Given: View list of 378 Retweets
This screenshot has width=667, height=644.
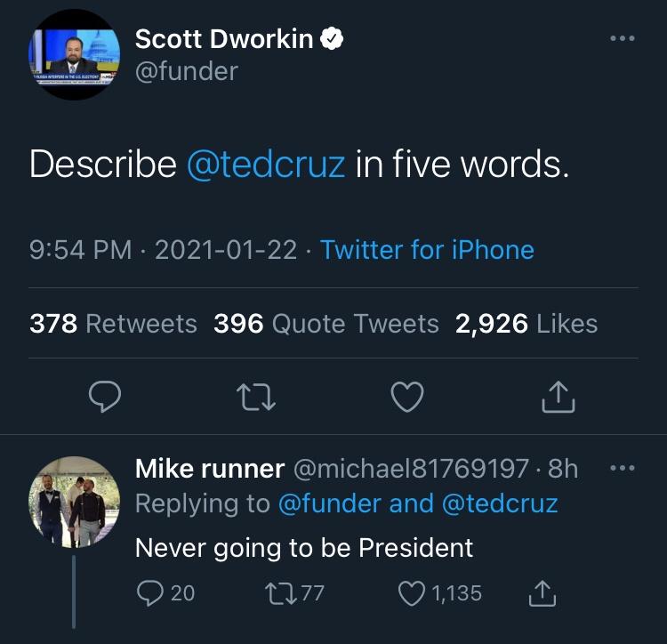Looking at the screenshot, I should (113, 324).
